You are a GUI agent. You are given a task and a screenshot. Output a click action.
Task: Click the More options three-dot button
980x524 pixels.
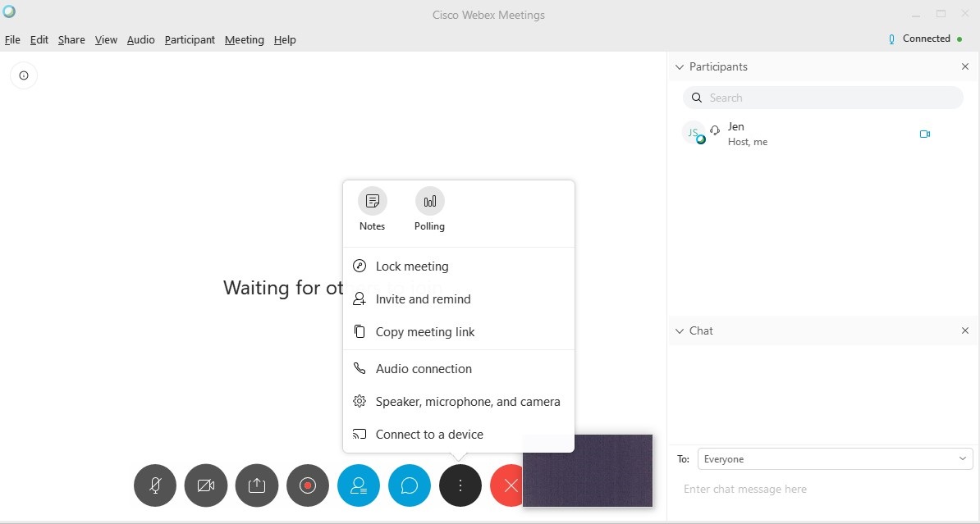460,485
